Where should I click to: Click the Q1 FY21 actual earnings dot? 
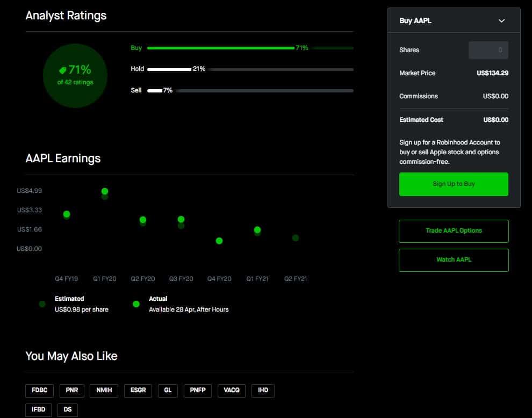[257, 230]
